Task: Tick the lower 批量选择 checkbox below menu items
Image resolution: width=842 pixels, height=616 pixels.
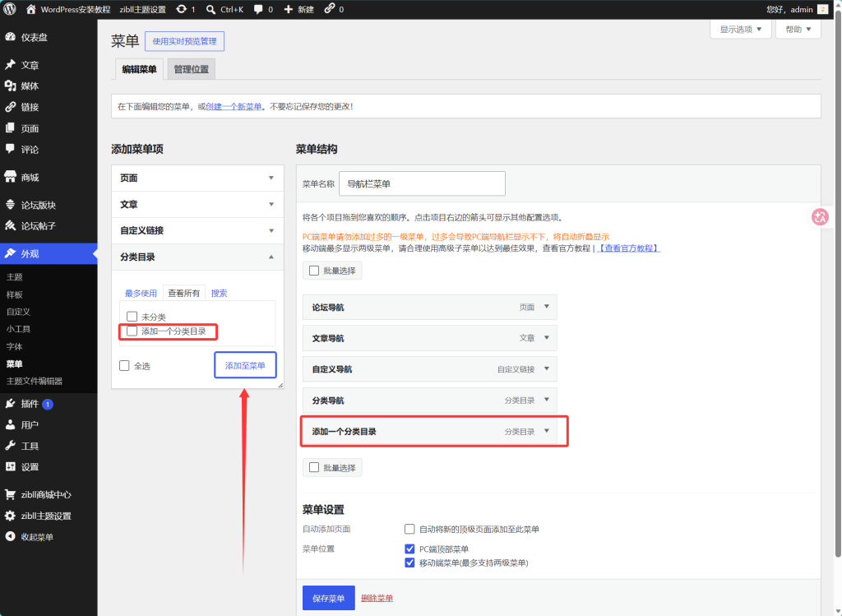Action: (314, 467)
